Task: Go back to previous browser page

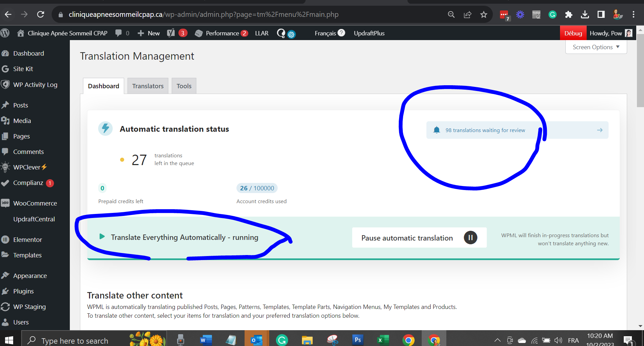Action: pyautogui.click(x=8, y=14)
